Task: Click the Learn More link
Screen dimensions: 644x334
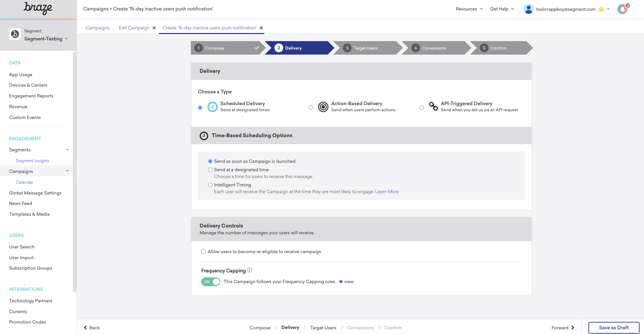Action: pyautogui.click(x=387, y=192)
